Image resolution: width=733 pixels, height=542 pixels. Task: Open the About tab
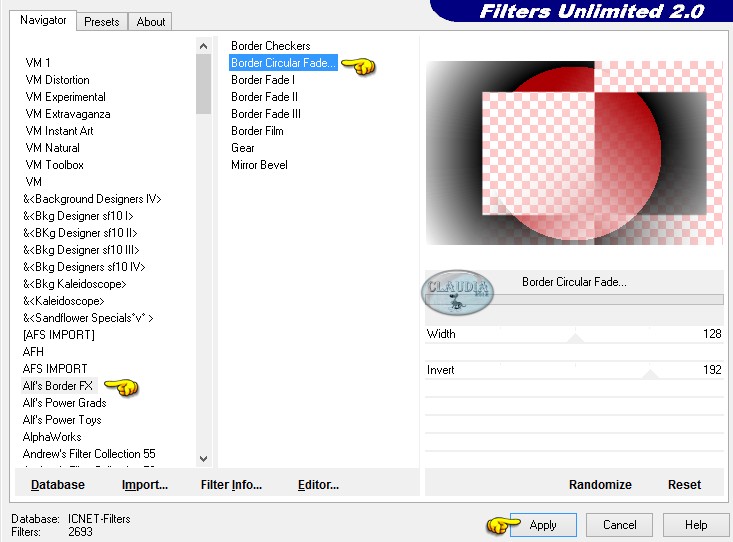(151, 22)
